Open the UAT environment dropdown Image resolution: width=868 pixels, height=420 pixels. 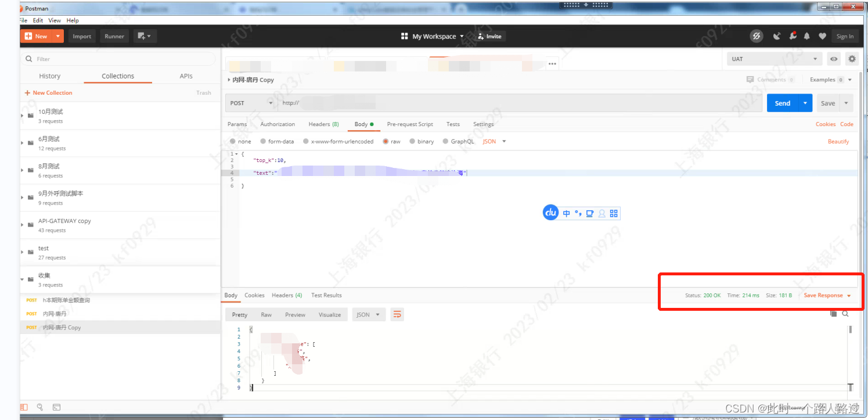775,59
